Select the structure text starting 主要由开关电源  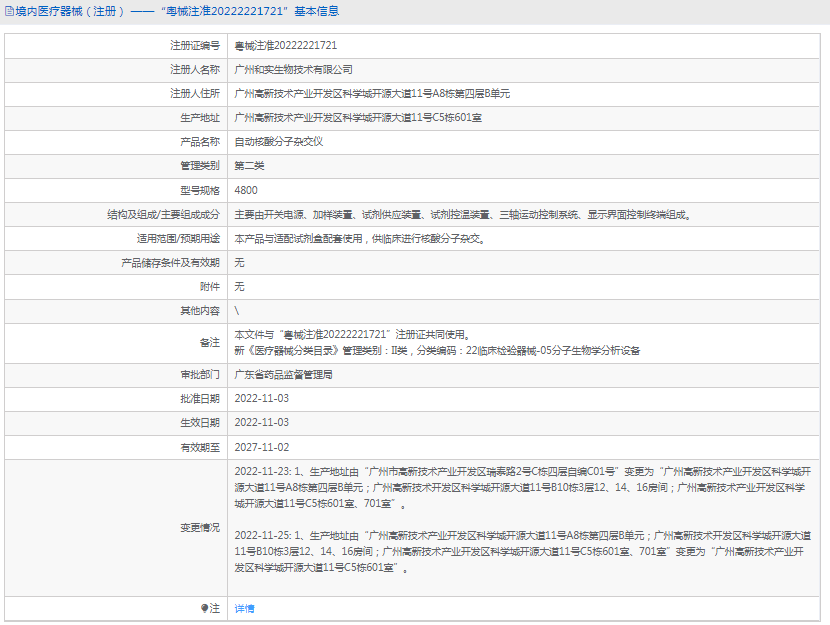(463, 214)
